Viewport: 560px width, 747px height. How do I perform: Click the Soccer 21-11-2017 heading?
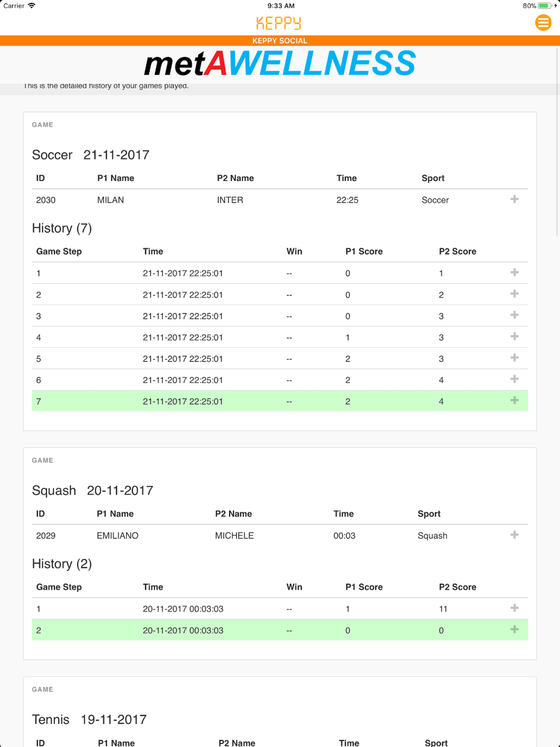click(91, 155)
